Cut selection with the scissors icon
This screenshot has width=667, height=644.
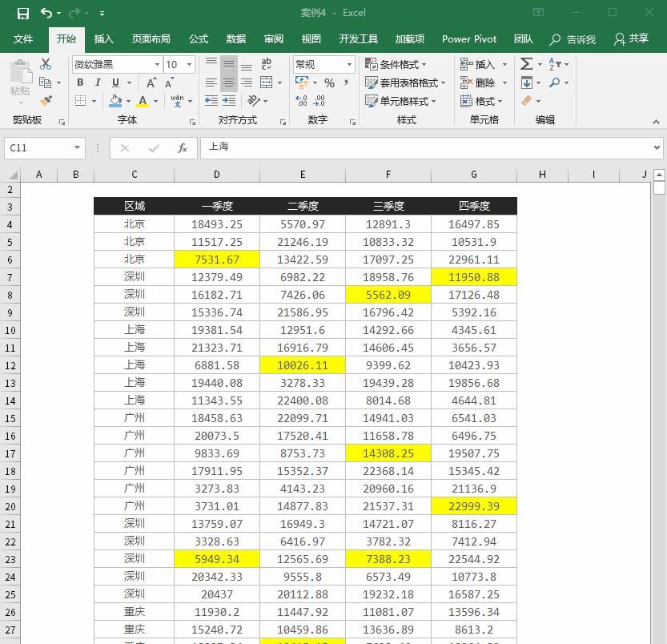click(46, 64)
